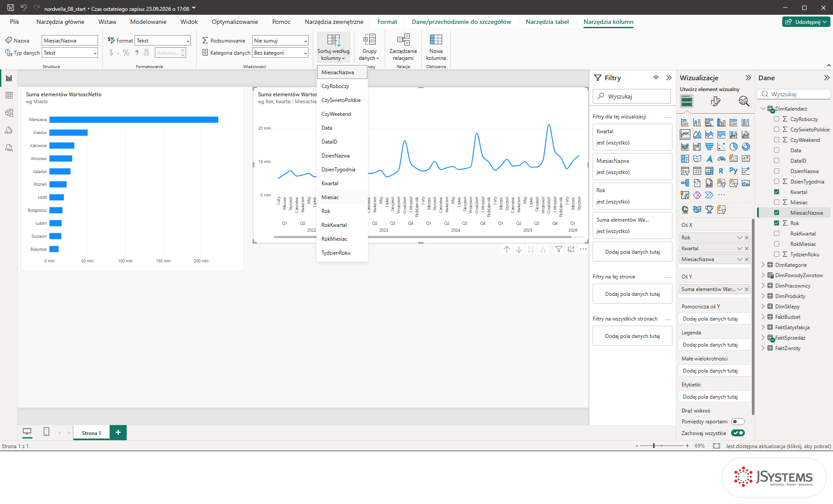Switch to Report view in left sidebar
The width and height of the screenshot is (833, 504).
[9, 78]
